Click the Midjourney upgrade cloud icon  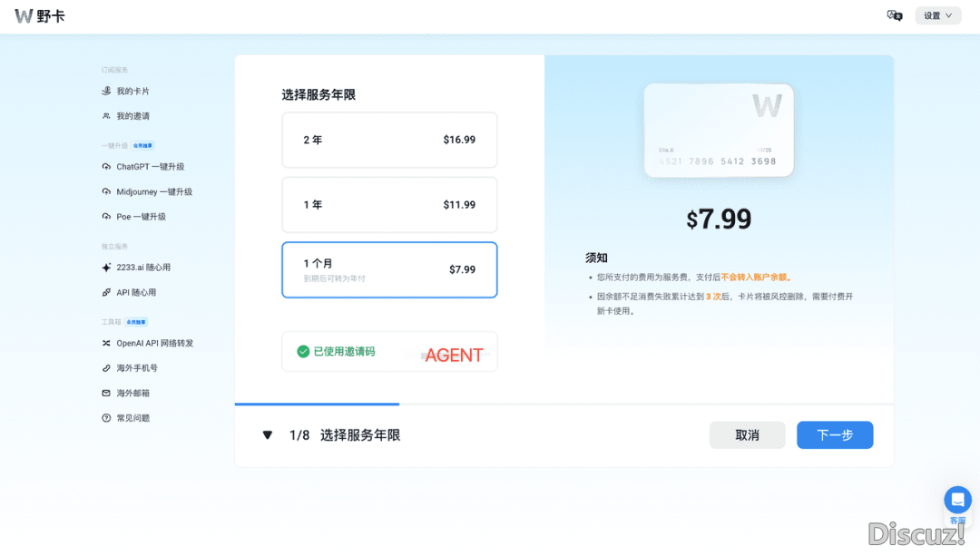click(106, 191)
